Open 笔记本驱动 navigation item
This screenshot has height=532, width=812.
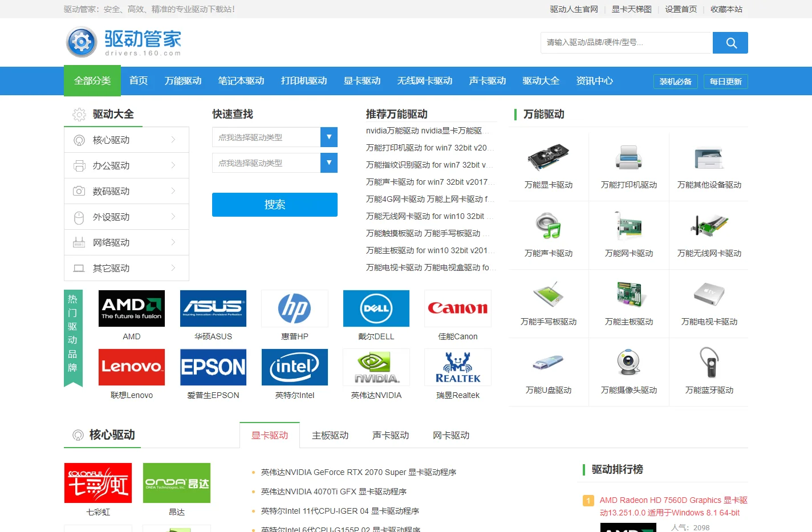pos(241,81)
